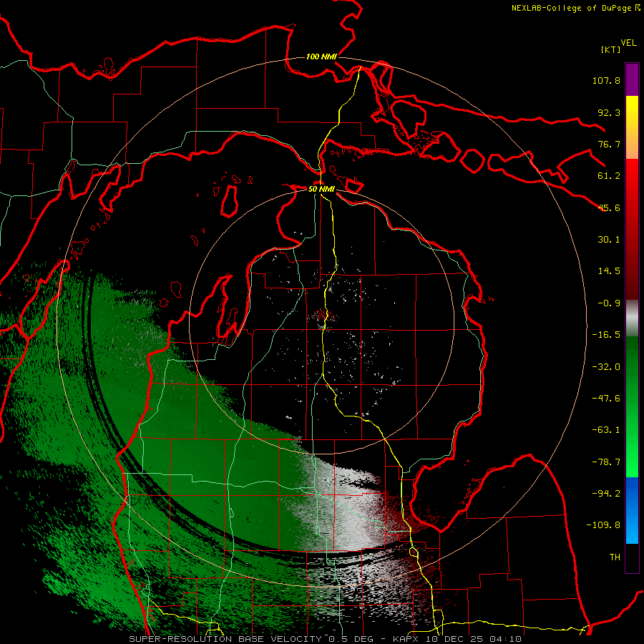
Task: Click the [KT] units label
Action: (610, 49)
